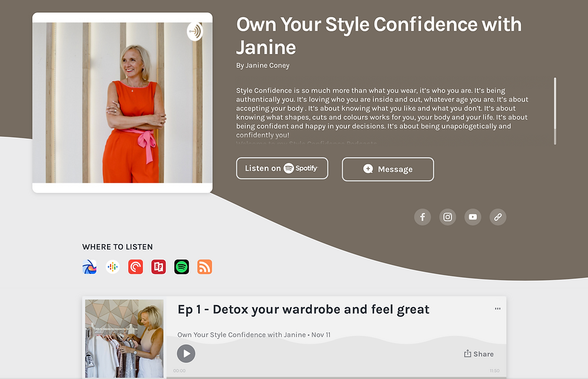Share Episode 1 via Share button
The height and width of the screenshot is (379, 588).
point(479,354)
